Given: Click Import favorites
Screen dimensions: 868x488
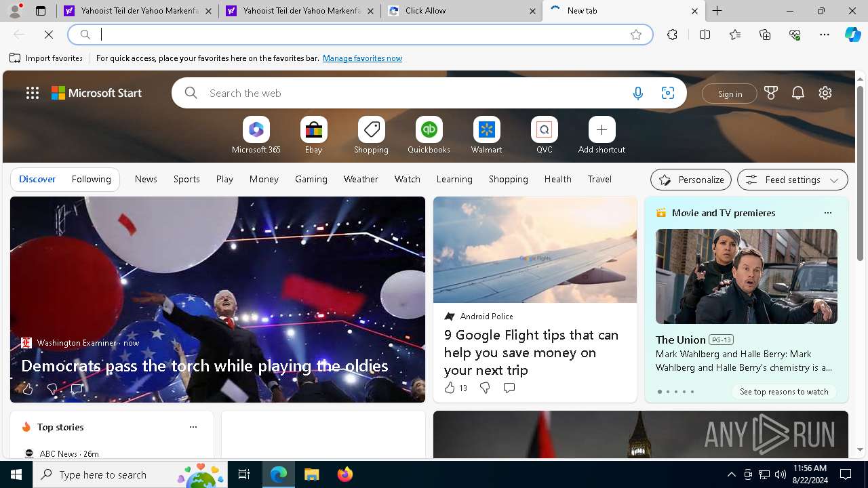Looking at the screenshot, I should coord(46,58).
